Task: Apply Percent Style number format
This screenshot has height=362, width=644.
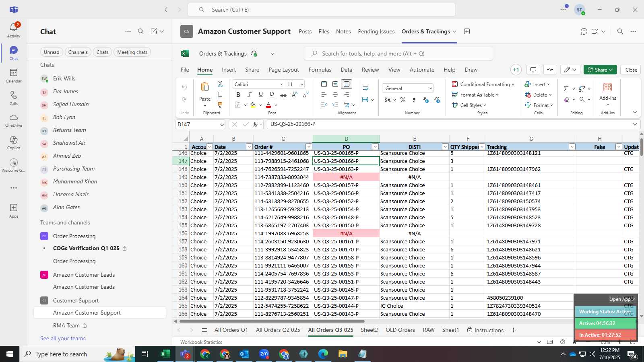Action: (x=403, y=100)
